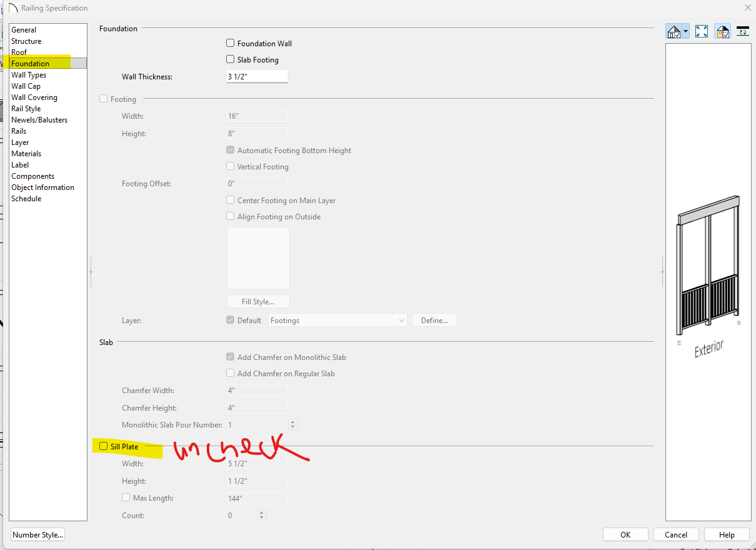Open the Newels/Balusters panel
756x550 pixels.
(x=39, y=120)
